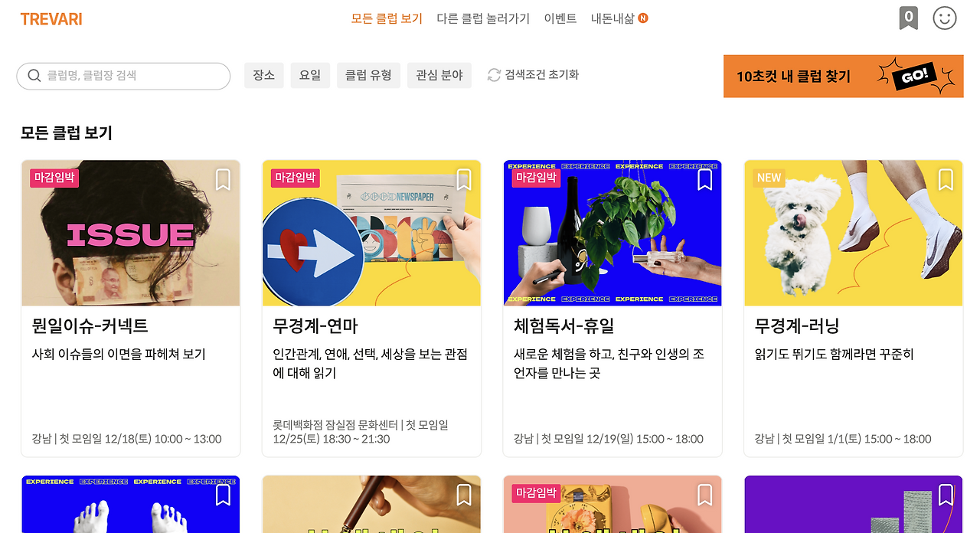Click the magnifier search icon
Image resolution: width=980 pixels, height=533 pixels.
click(x=34, y=76)
